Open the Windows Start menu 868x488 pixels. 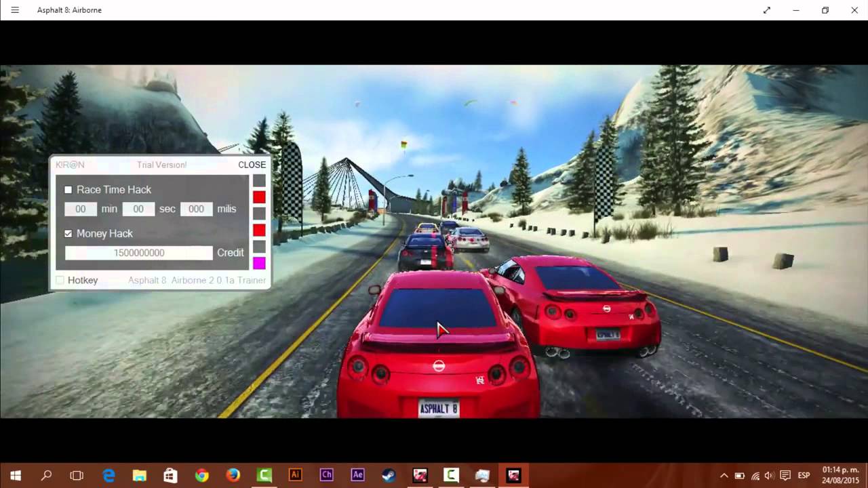[x=15, y=475]
